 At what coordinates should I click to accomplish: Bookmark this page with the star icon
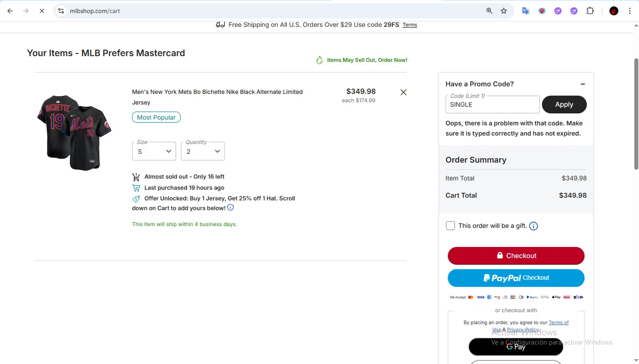[x=504, y=11]
